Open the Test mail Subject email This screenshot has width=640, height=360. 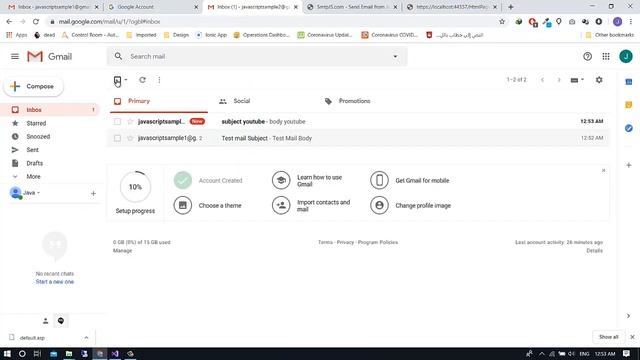pos(359,138)
